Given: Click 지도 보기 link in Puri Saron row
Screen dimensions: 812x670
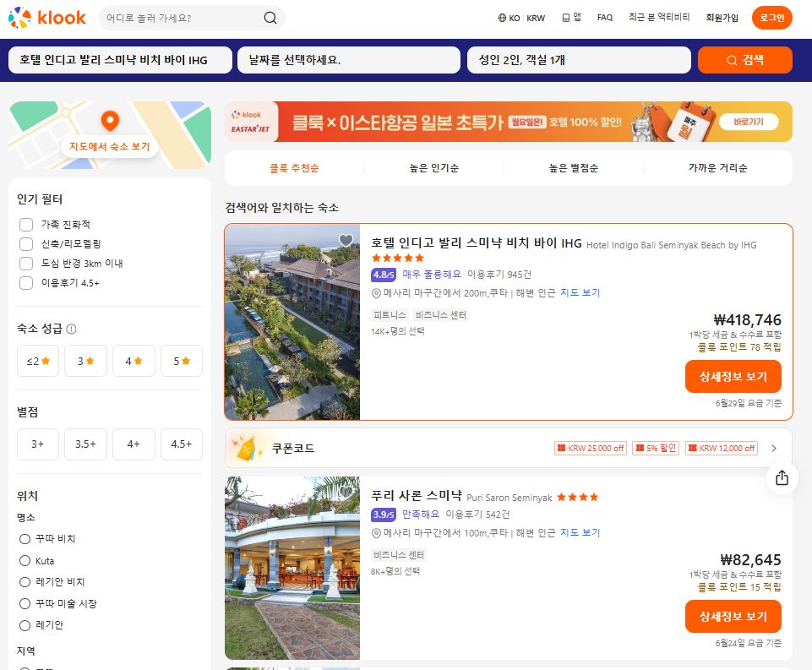Looking at the screenshot, I should coord(580,532).
